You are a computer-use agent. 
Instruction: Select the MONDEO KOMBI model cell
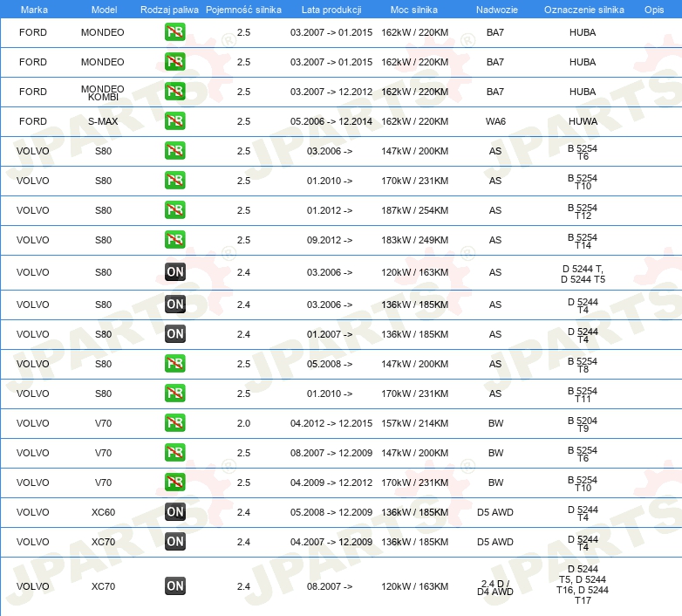[103, 92]
